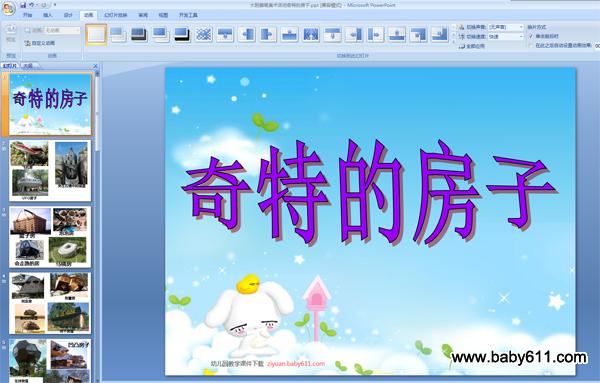Click the Save icon in quick access toolbar
This screenshot has width=600, height=383.
tap(23, 5)
